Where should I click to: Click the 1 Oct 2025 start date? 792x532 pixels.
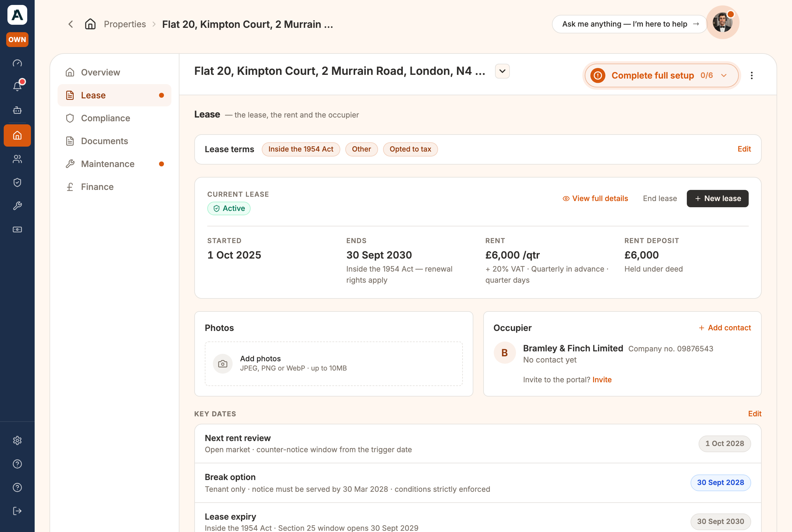[234, 255]
